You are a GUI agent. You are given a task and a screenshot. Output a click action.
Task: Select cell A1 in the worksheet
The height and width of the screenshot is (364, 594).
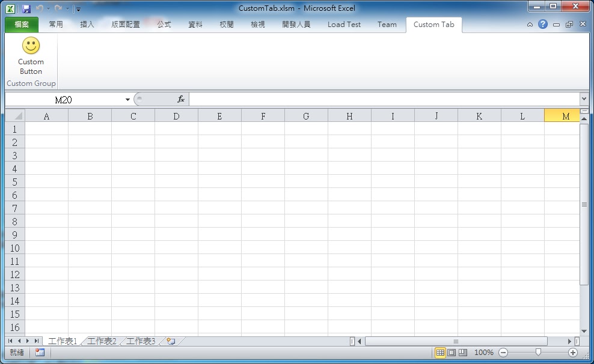(x=46, y=129)
